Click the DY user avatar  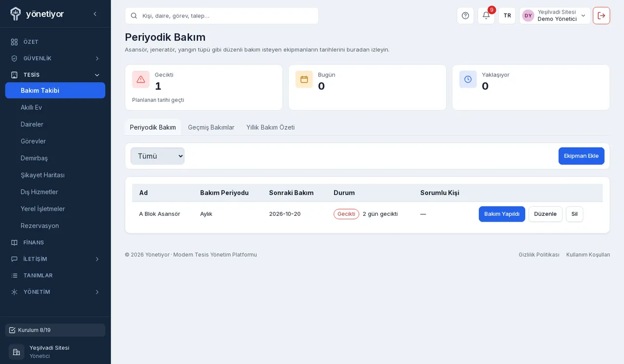[x=528, y=16]
